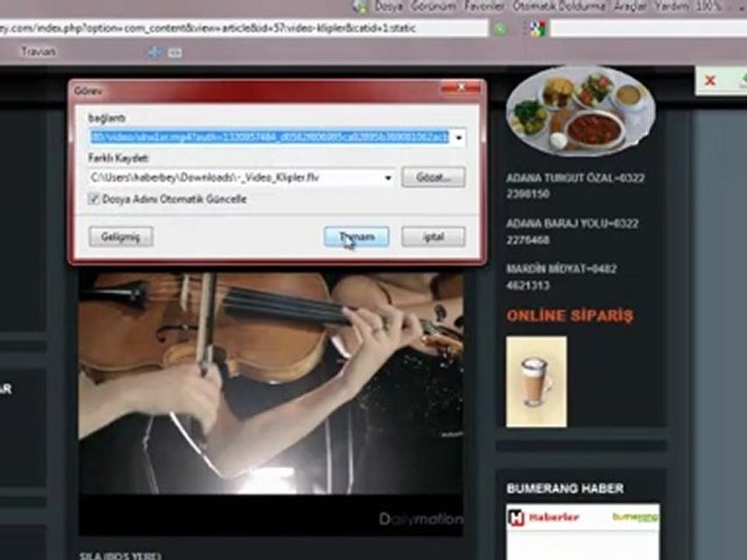Click the Haberler logo in widget

coord(544,517)
